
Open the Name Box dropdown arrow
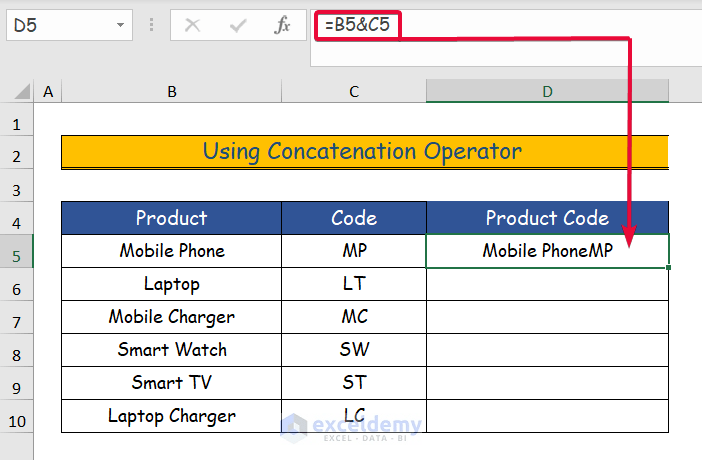click(120, 25)
